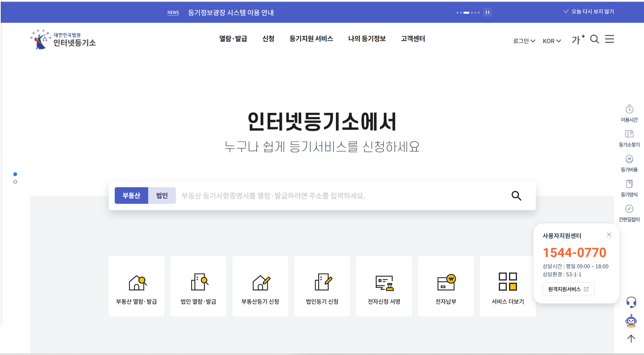Screen dimensions: 644x355
Task: Open the 열람·발급 menu
Action: click(x=233, y=39)
